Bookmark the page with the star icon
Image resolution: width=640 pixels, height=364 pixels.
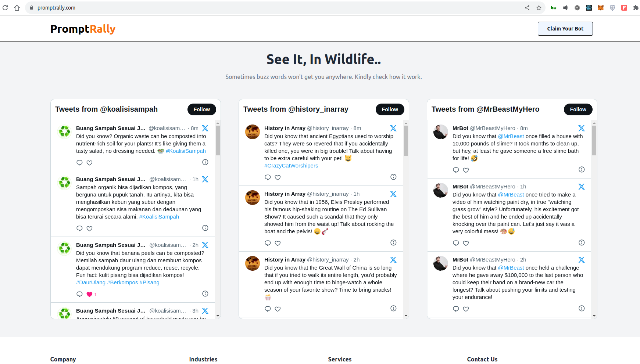(x=539, y=8)
